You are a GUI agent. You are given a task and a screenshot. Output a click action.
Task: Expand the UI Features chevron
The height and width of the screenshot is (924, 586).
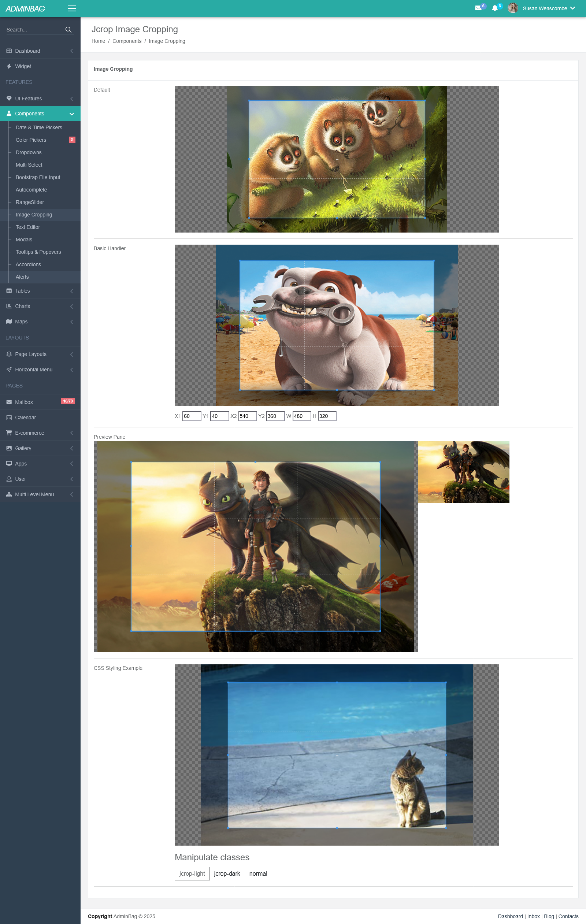pyautogui.click(x=72, y=99)
